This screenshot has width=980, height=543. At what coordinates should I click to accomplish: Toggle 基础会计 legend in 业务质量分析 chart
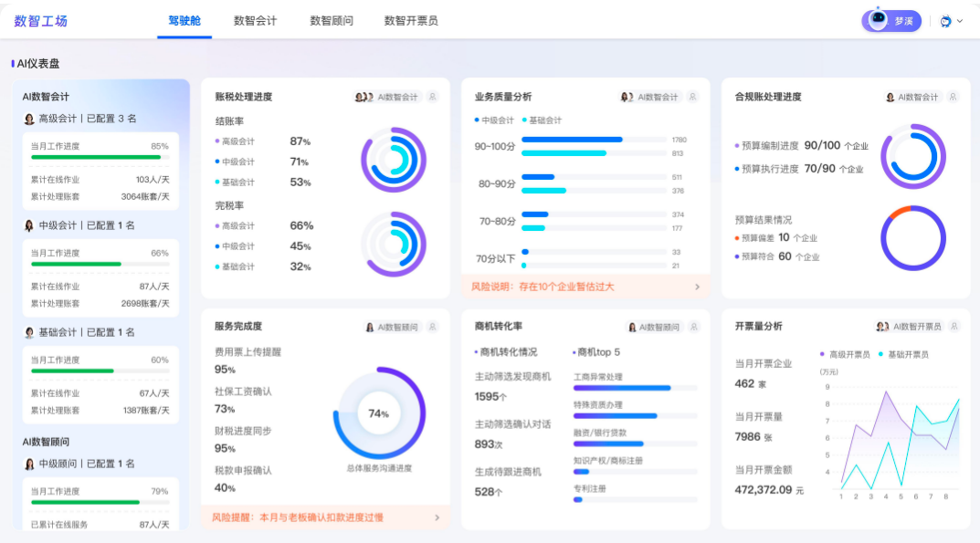point(542,120)
